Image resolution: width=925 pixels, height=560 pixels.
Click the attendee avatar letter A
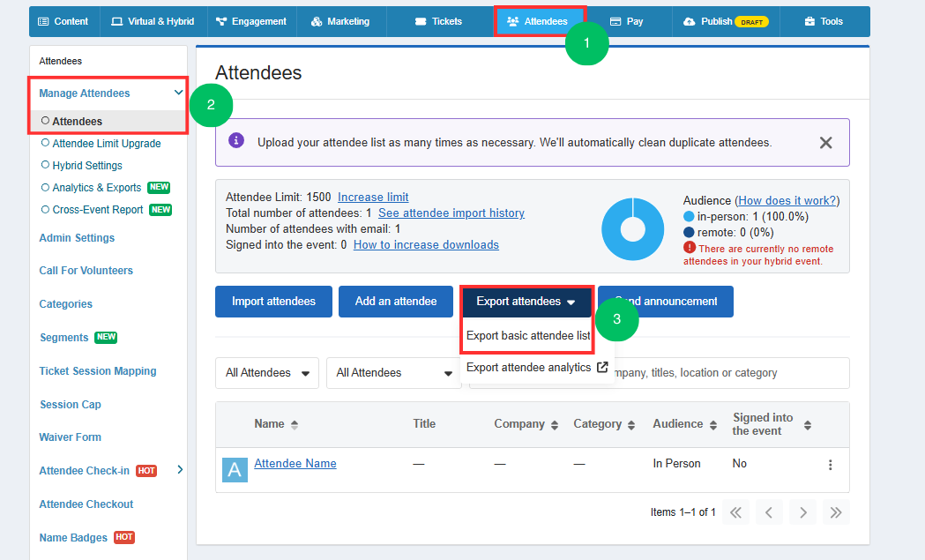[x=235, y=470]
